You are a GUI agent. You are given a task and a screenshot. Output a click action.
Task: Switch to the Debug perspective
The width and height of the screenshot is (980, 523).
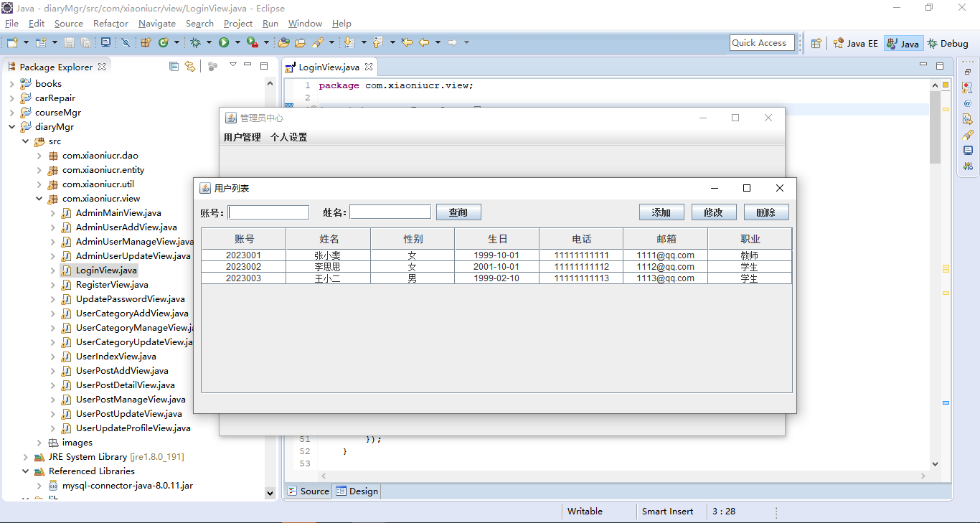point(948,44)
